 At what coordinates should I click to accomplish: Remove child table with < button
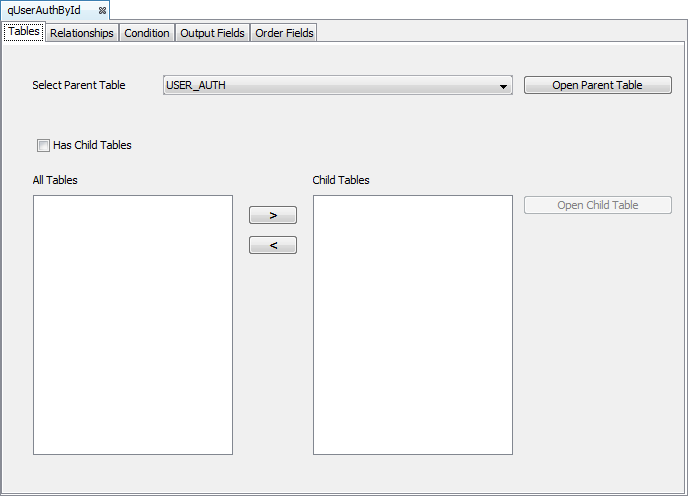(273, 245)
